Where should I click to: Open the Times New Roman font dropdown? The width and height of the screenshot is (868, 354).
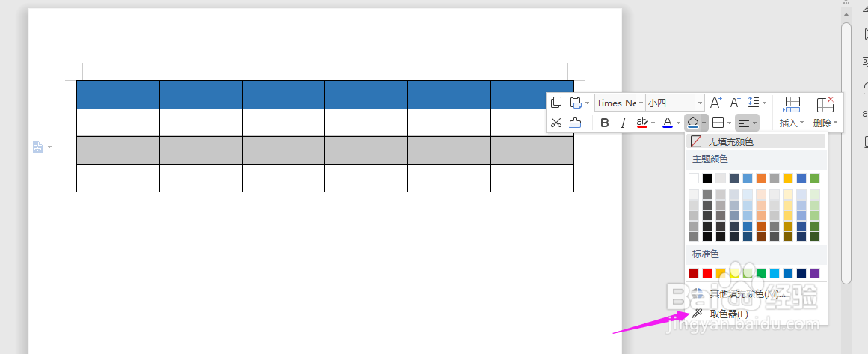(620, 103)
